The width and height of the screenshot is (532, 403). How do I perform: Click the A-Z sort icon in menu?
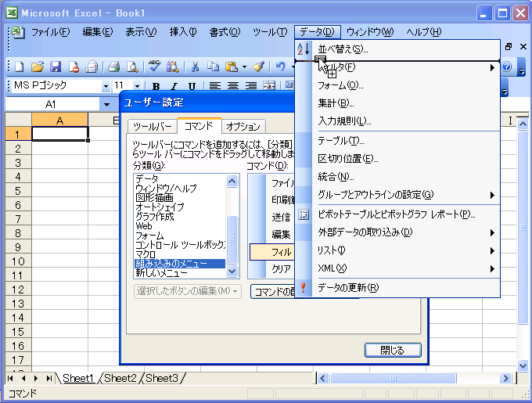click(304, 49)
